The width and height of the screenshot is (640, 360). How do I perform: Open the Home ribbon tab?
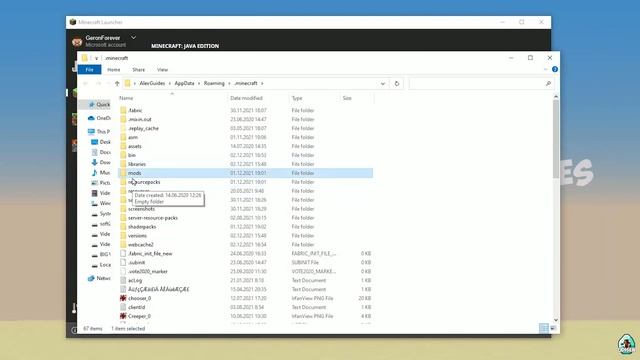tap(113, 70)
